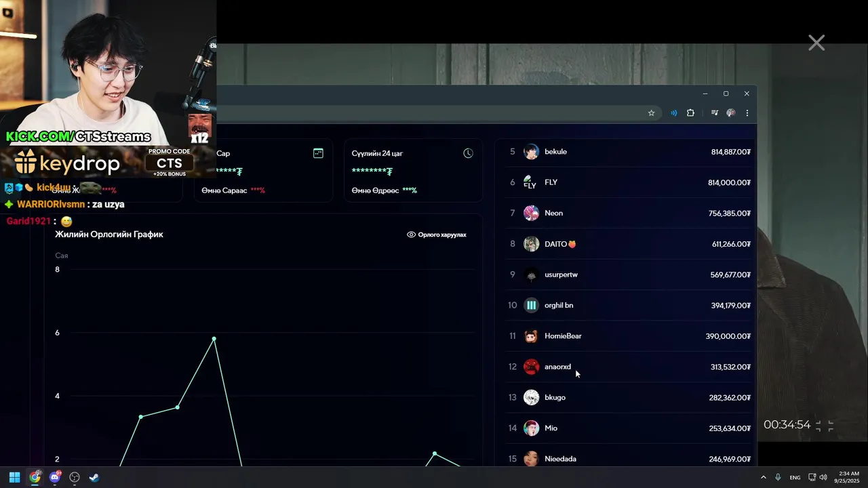Click Nieedada's profile avatar
The width and height of the screenshot is (868, 488).
coord(531,459)
